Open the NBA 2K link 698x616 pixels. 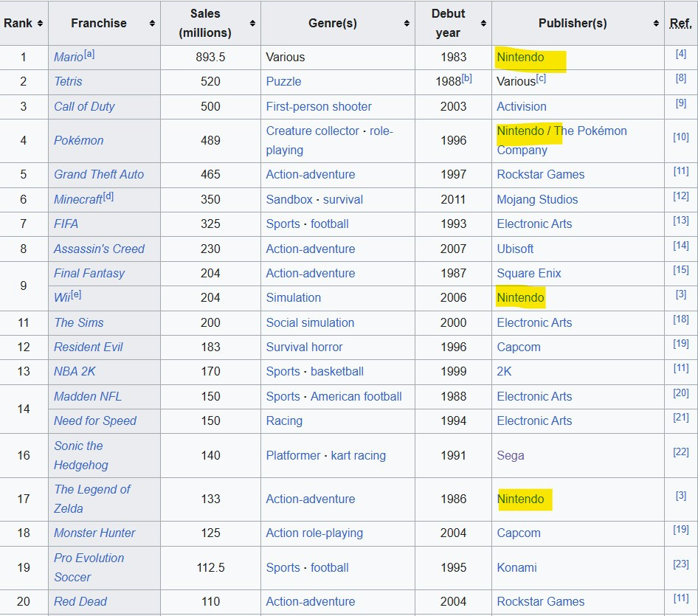75,371
